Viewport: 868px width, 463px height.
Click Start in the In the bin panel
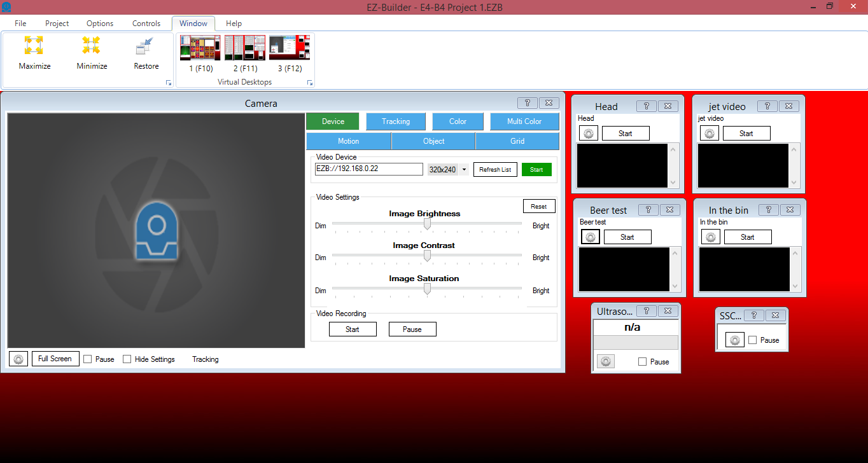tap(748, 237)
